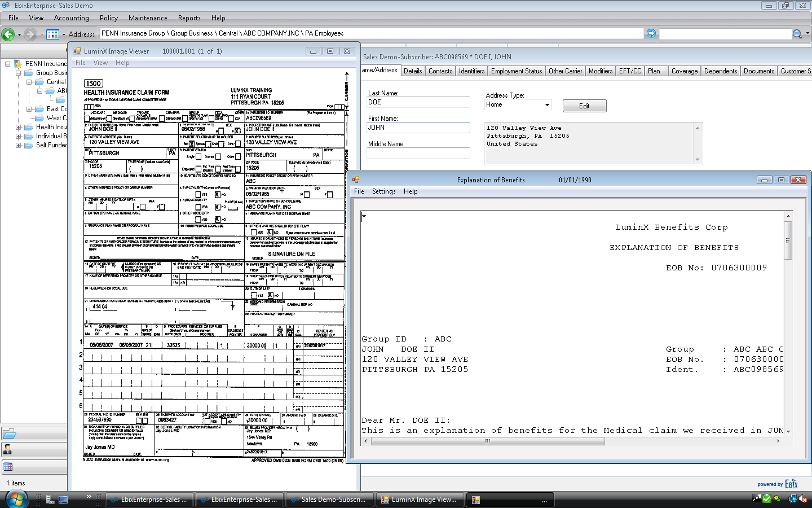Switch to the Employment Status tab
The image size is (812, 508).
[517, 71]
